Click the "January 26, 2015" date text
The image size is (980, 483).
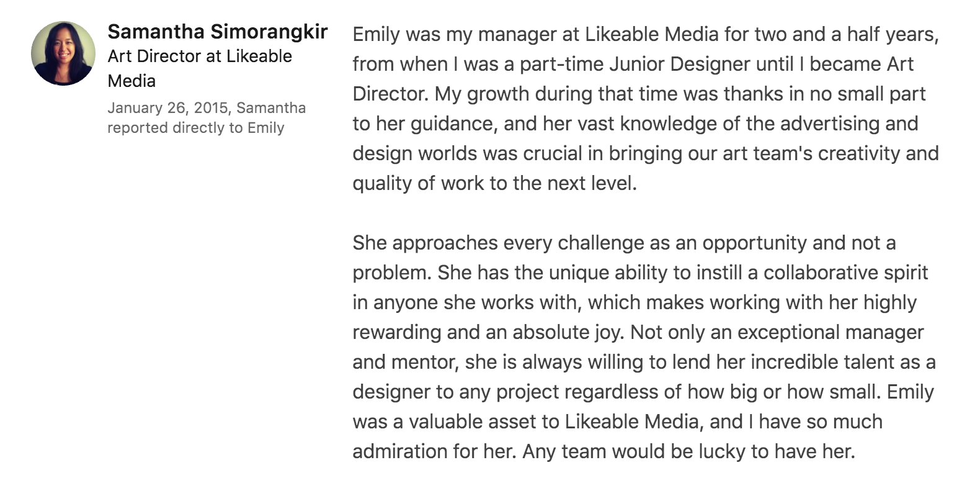point(167,108)
